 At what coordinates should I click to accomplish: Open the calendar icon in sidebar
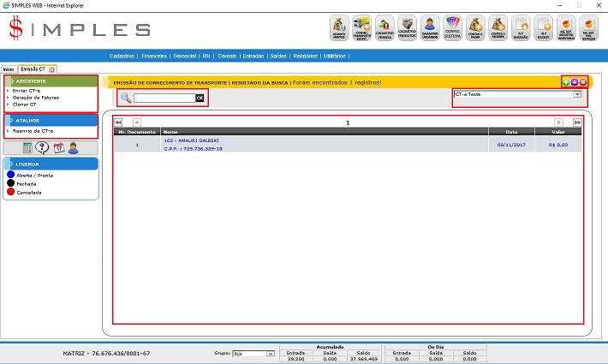pyautogui.click(x=58, y=147)
